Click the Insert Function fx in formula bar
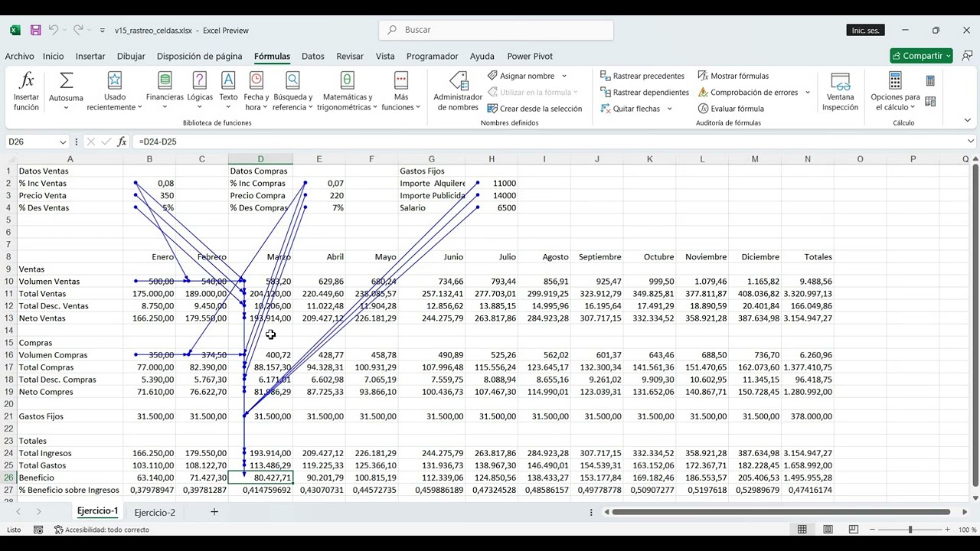The image size is (980, 551). 122,142
